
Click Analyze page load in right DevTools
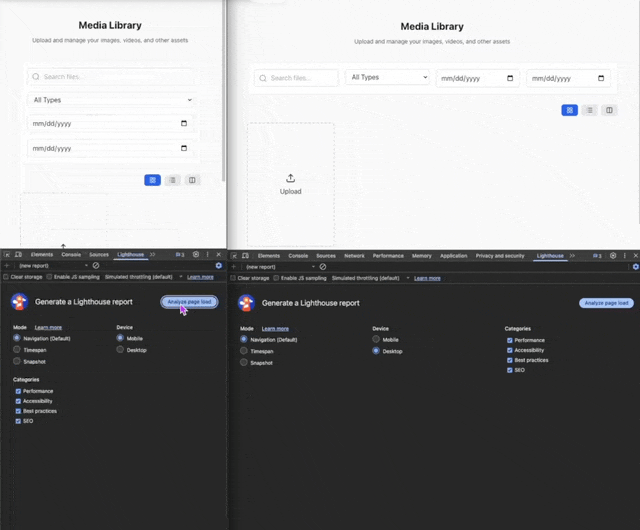click(x=606, y=303)
